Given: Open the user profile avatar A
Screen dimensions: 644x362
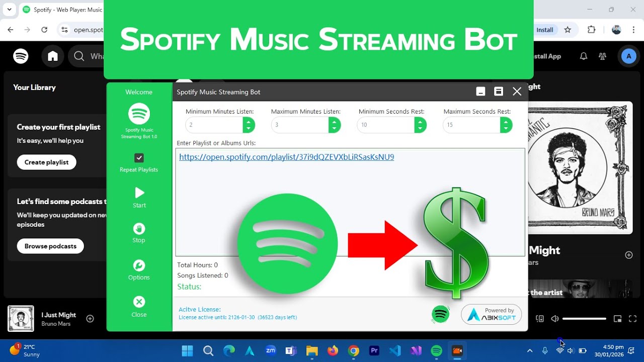Looking at the screenshot, I should [628, 56].
